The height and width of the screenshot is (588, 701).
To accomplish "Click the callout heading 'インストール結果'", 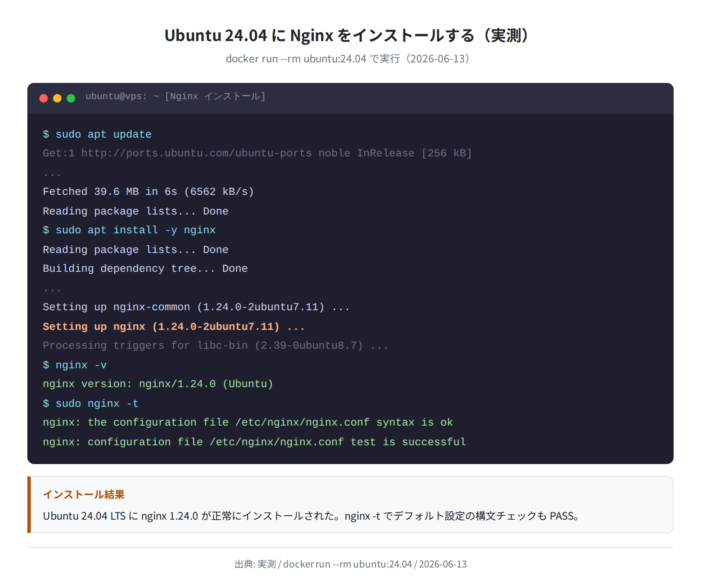I will coord(84,494).
